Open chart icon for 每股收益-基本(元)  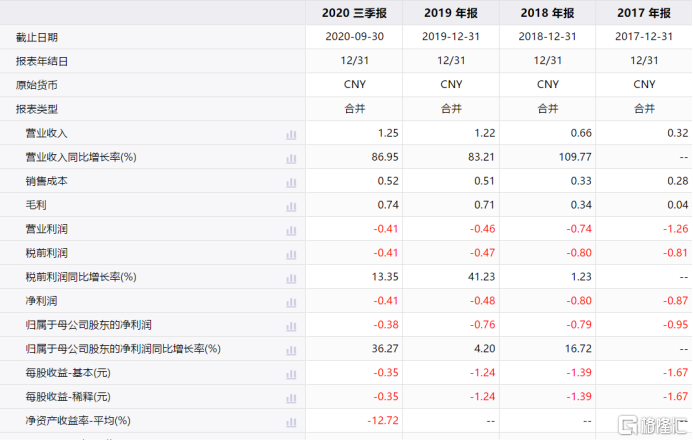tap(291, 373)
